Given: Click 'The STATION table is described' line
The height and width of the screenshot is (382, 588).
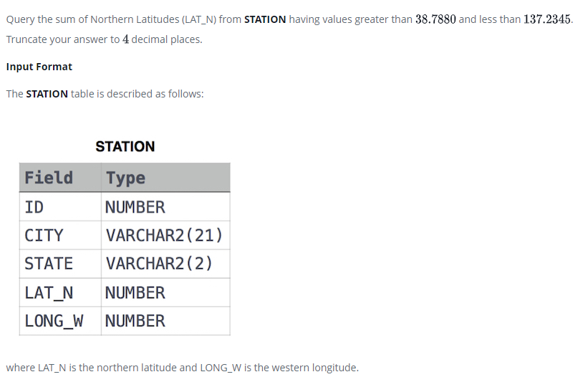Looking at the screenshot, I should (105, 94).
